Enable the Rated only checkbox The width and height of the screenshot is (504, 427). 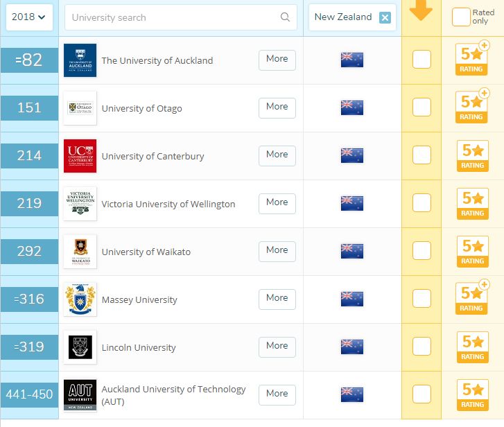click(460, 17)
